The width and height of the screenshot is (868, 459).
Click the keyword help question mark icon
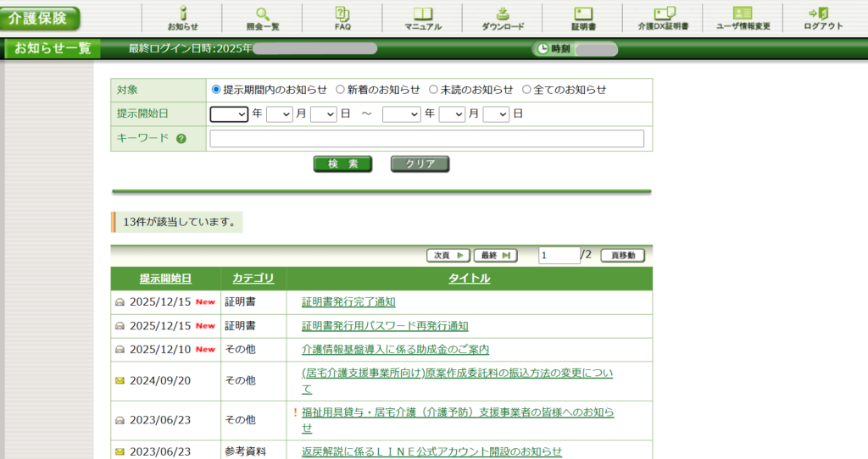181,139
